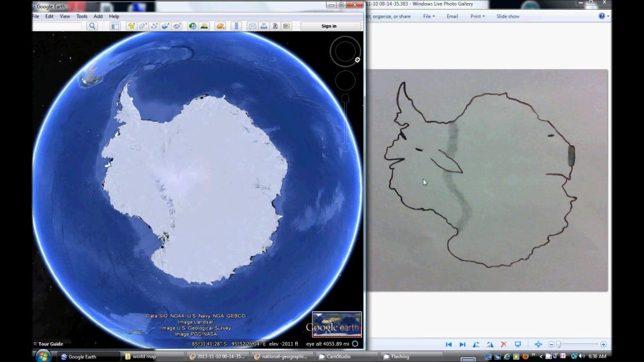Expand the Tour Guide panel

click(x=48, y=344)
